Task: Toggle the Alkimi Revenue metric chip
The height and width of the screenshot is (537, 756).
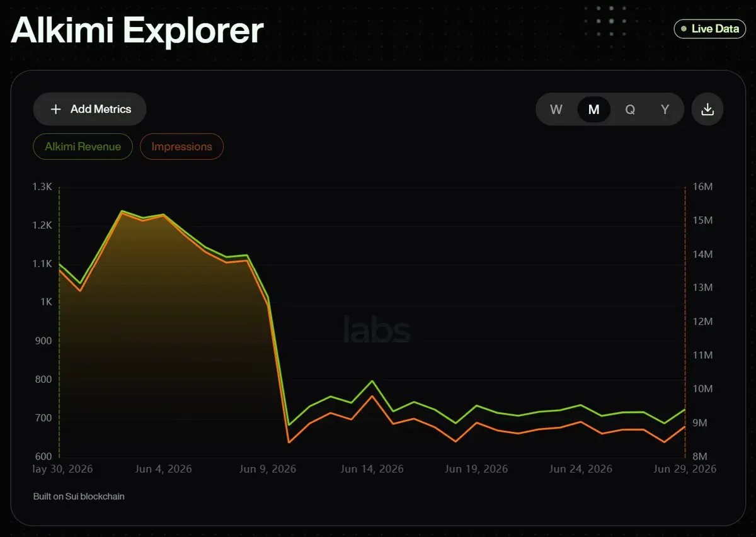Action: click(x=83, y=147)
